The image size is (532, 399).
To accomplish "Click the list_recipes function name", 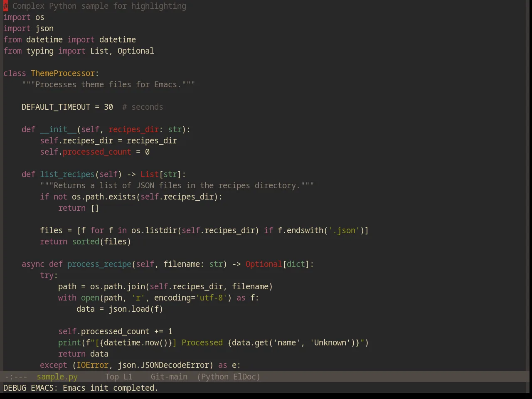I will pyautogui.click(x=67, y=175).
